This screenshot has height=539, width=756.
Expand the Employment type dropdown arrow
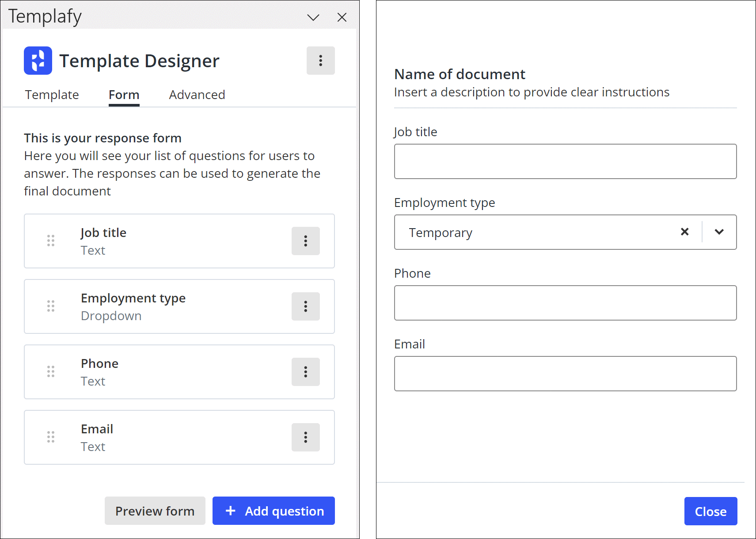[x=719, y=232]
